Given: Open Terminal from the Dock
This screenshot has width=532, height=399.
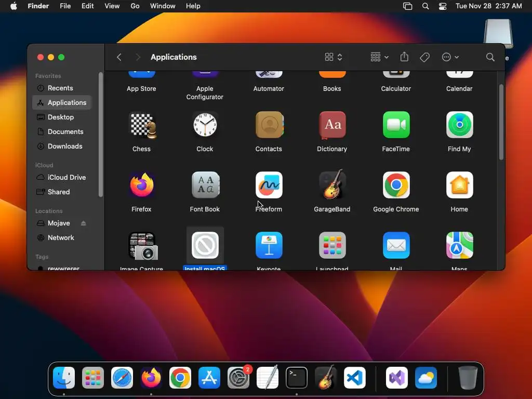Looking at the screenshot, I should pyautogui.click(x=297, y=377).
